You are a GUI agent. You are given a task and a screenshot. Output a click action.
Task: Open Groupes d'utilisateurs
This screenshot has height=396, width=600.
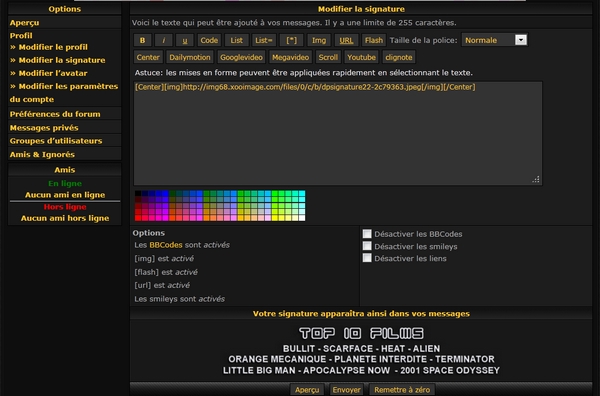[56, 141]
